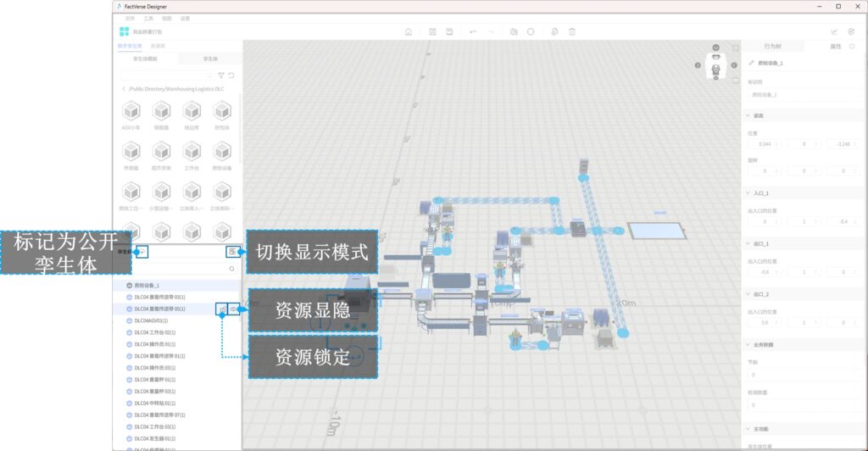868x451 pixels.
Task: Click the filter funnel icon in library panel
Action: coord(221,75)
